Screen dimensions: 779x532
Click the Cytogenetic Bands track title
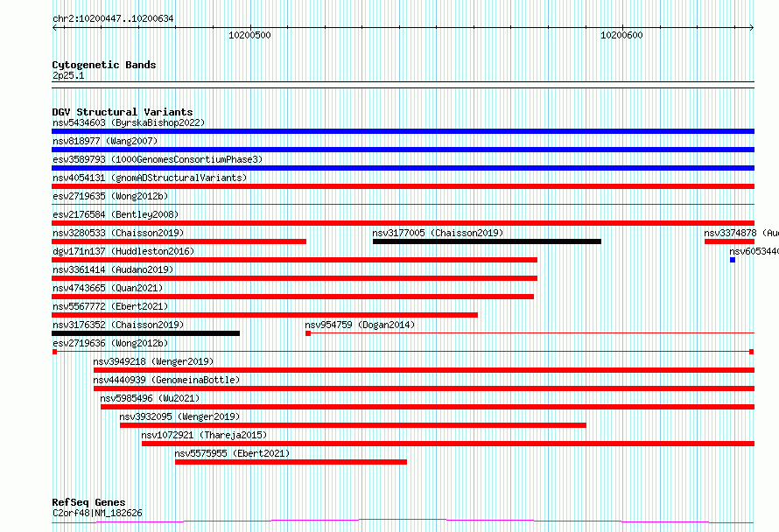[104, 65]
